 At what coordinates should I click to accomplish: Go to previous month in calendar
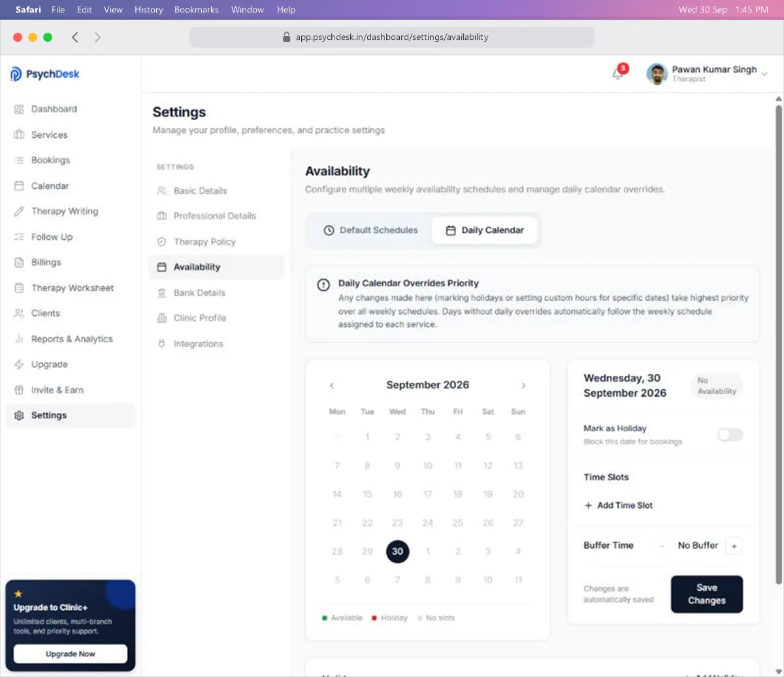pyautogui.click(x=332, y=386)
